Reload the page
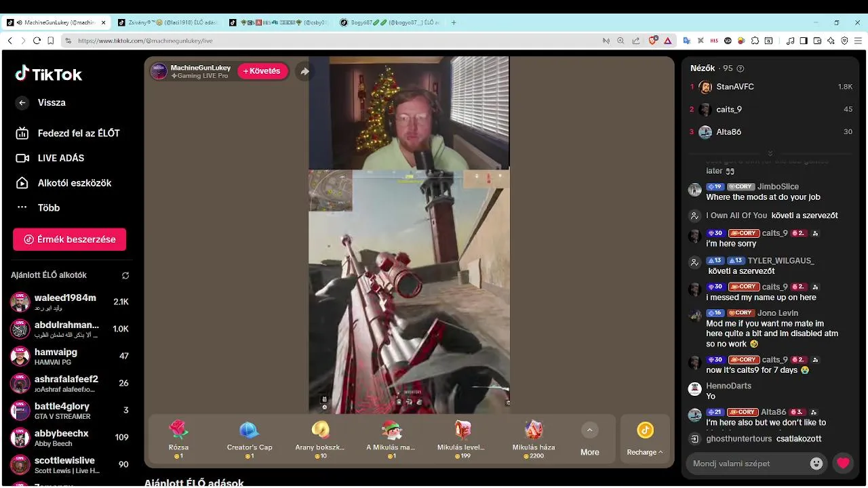 [x=37, y=41]
